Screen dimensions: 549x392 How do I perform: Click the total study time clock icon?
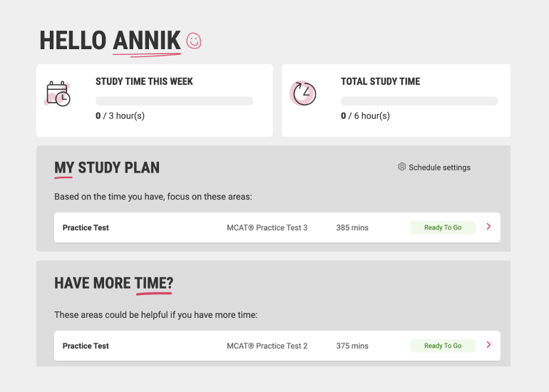point(304,93)
